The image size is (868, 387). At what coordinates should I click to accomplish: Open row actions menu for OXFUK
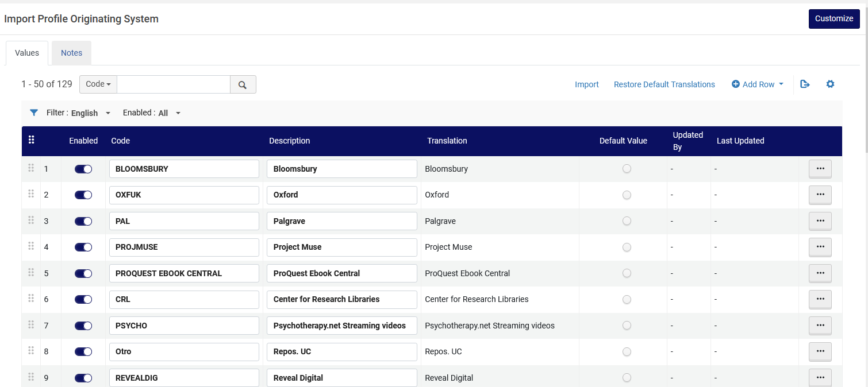[x=820, y=195]
